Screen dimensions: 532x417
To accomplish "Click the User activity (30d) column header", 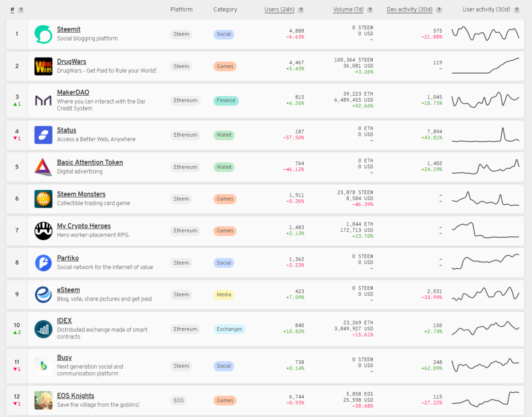I will click(x=486, y=10).
